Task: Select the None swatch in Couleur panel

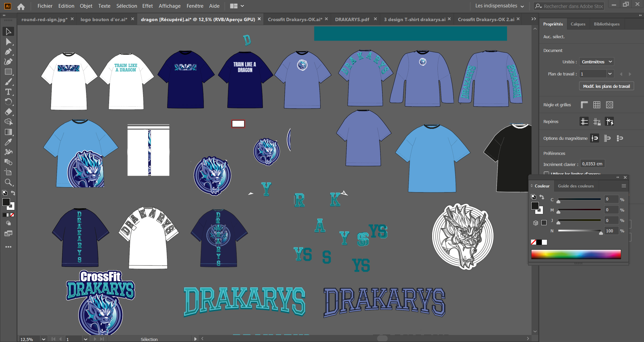Action: point(533,242)
